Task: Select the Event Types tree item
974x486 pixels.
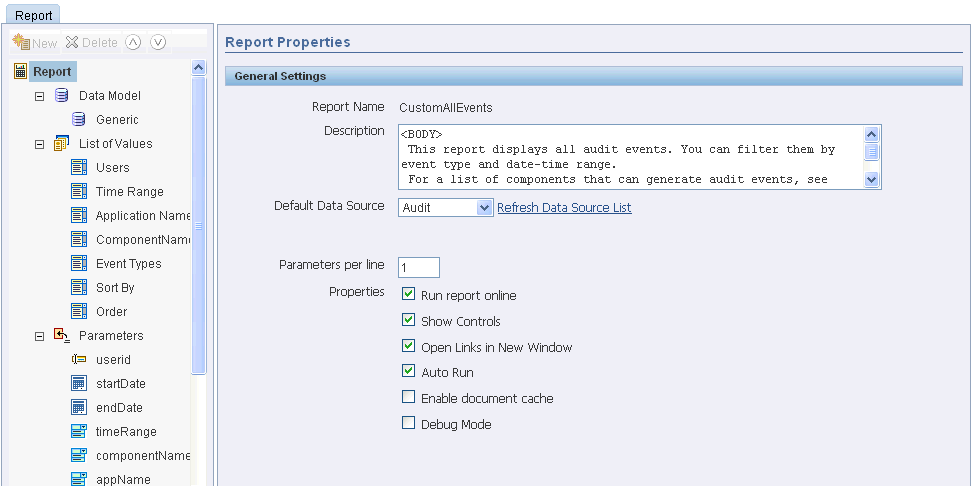Action: coord(129,264)
